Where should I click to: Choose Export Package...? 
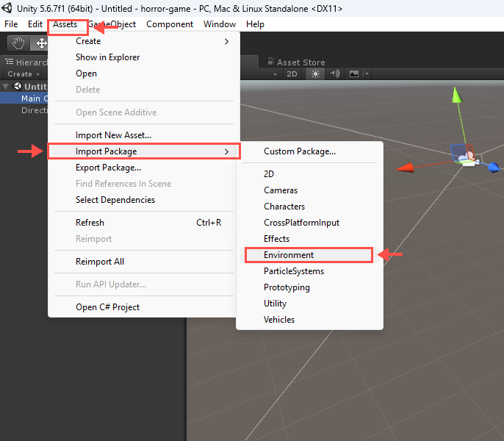pos(144,168)
